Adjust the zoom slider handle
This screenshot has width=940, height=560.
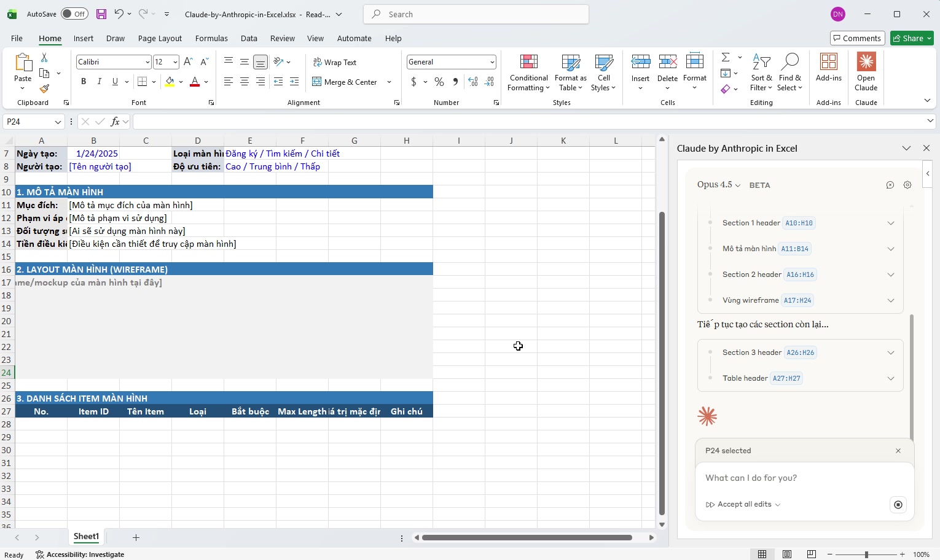866,554
